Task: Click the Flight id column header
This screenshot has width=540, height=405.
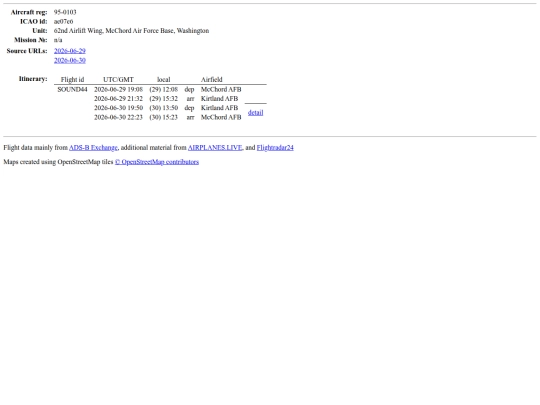Action: [x=72, y=80]
